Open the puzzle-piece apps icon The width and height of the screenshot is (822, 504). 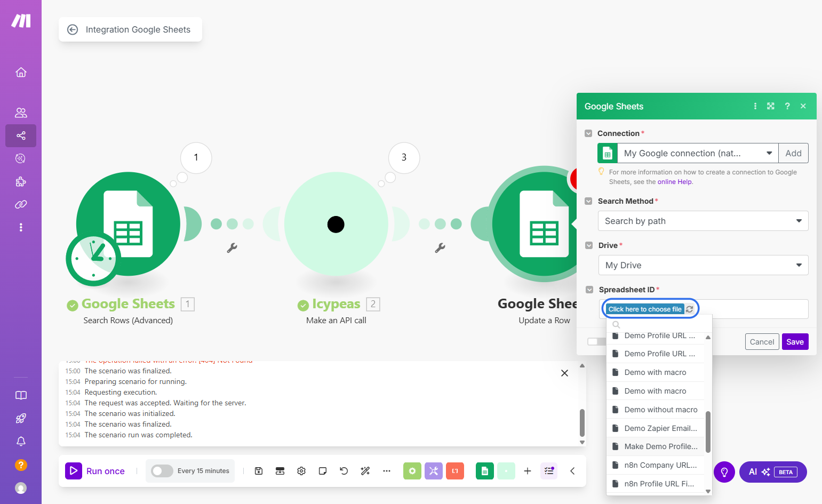[21, 181]
